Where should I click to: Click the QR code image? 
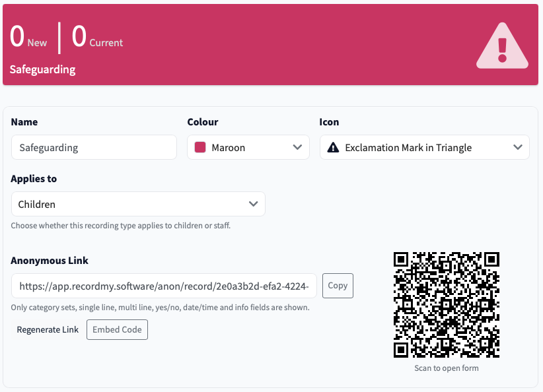(x=446, y=306)
